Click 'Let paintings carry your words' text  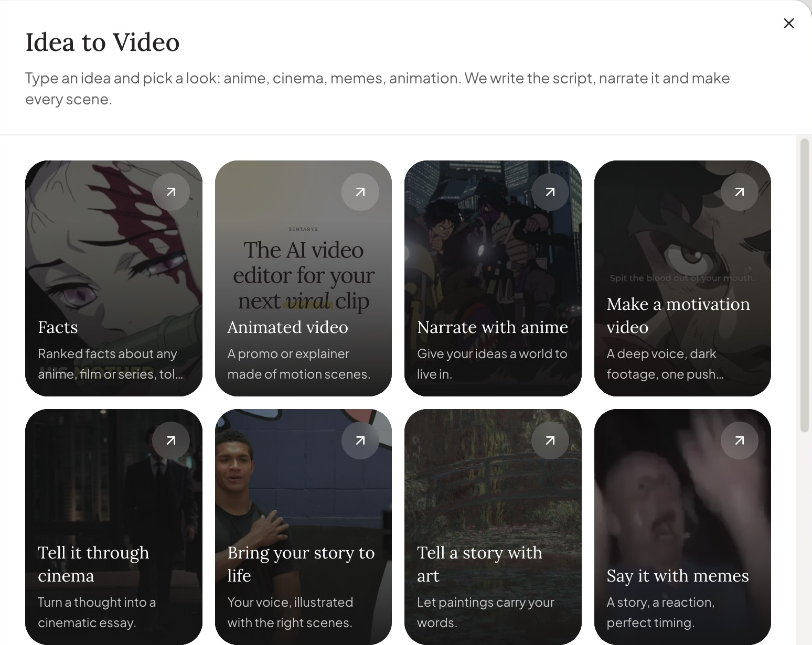[x=486, y=612]
